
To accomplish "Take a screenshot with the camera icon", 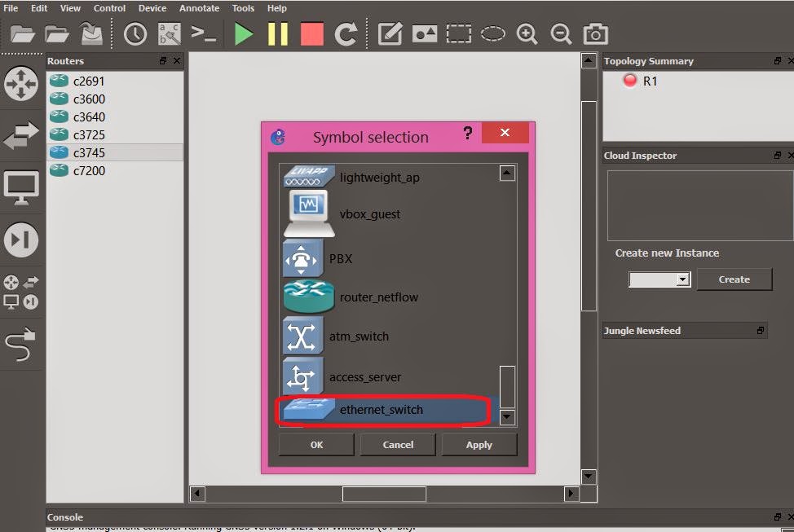I will [x=594, y=33].
